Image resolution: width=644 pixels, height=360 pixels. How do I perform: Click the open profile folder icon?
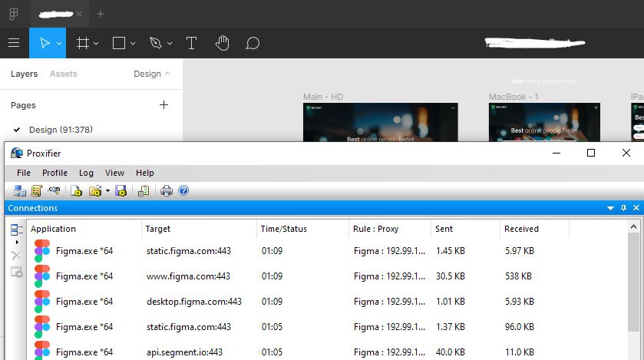[x=95, y=191]
